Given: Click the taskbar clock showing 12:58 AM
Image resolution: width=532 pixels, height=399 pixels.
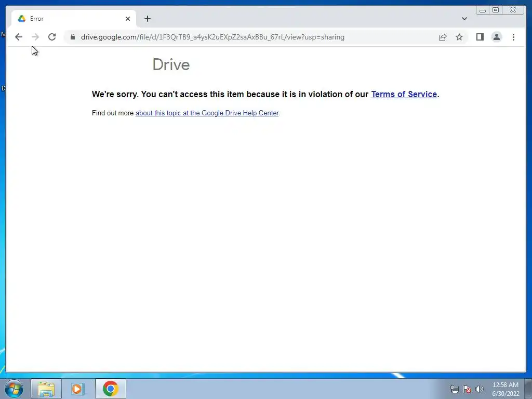Looking at the screenshot, I should click(506, 389).
